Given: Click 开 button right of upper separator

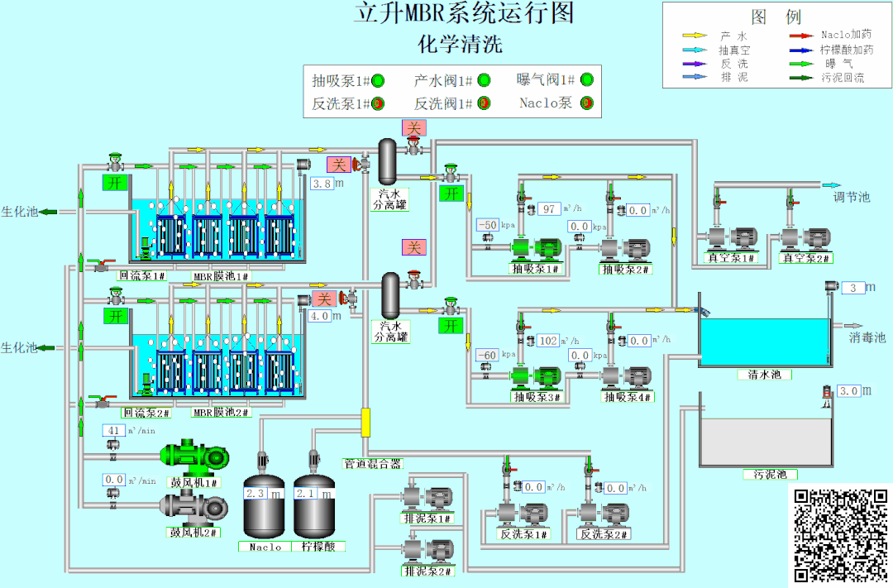Looking at the screenshot, I should pyautogui.click(x=451, y=194).
